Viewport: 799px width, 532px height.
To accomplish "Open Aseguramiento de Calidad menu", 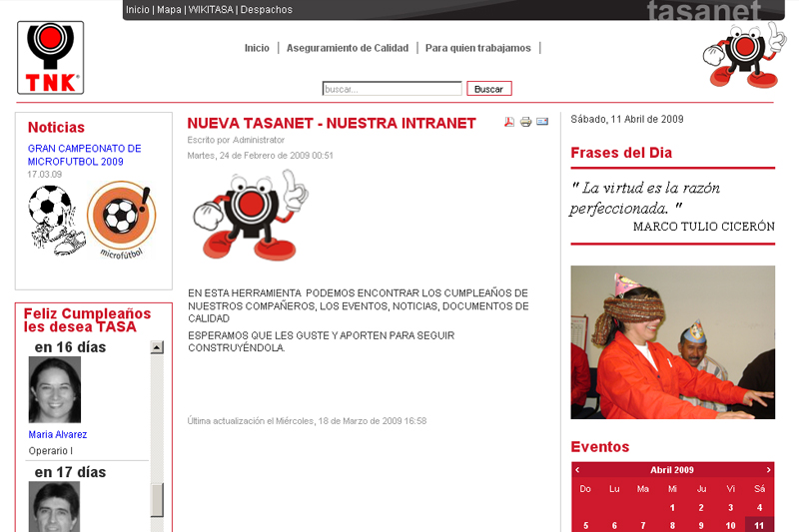I will 348,48.
